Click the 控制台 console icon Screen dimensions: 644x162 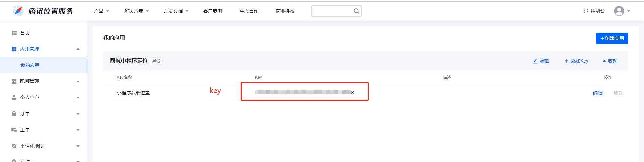click(x=586, y=11)
